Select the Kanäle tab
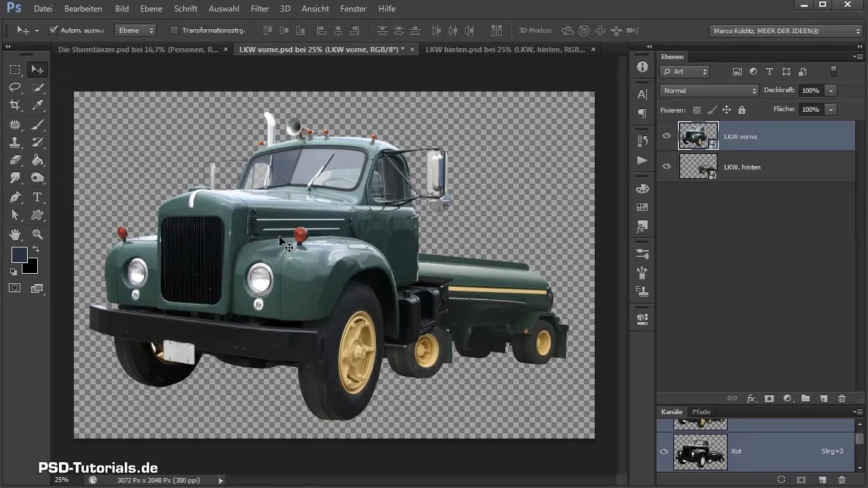Image resolution: width=868 pixels, height=488 pixels. [671, 412]
